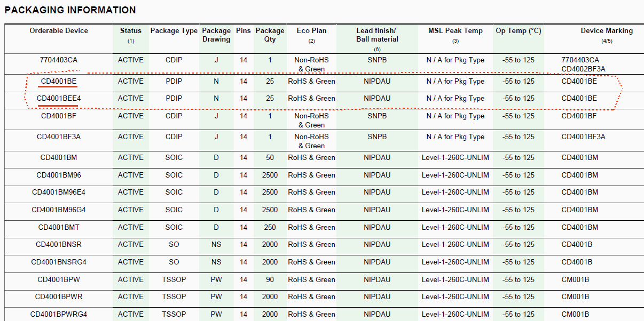Click the Package Type column header
This screenshot has width=644, height=321.
[x=174, y=31]
